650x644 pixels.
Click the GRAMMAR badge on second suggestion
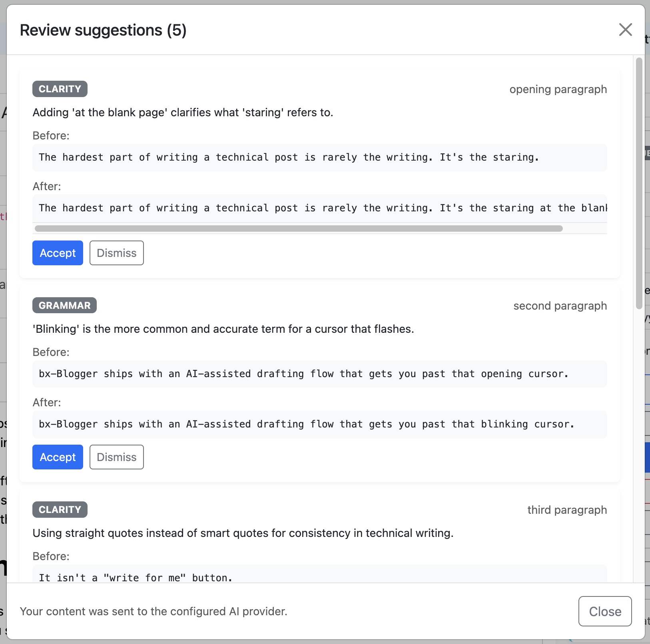pos(64,305)
